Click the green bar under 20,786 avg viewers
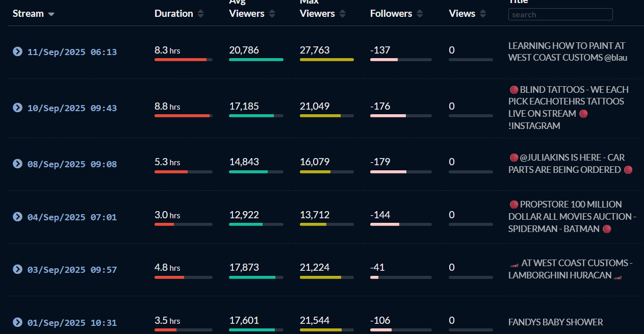Image resolution: width=644 pixels, height=334 pixels. click(256, 60)
